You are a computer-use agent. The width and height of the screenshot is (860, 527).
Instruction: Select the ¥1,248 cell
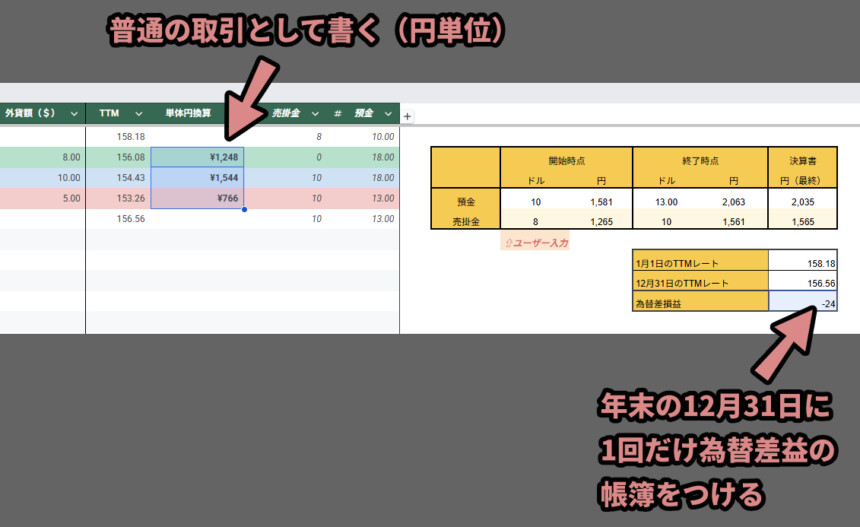tap(197, 157)
